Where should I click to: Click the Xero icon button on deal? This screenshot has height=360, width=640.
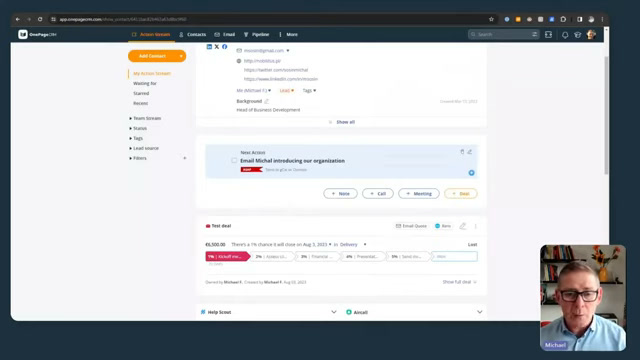443,226
